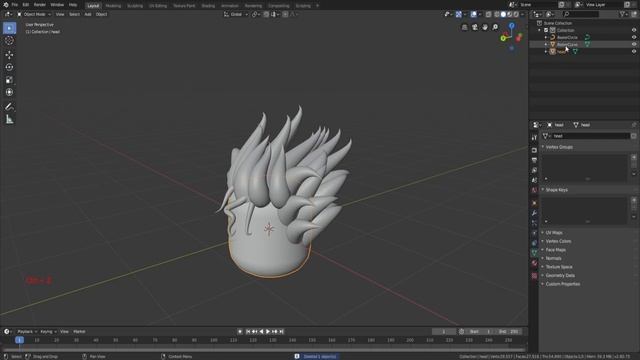Collapse the Vertex Groups panel
This screenshot has height=360, width=640.
click(558, 147)
